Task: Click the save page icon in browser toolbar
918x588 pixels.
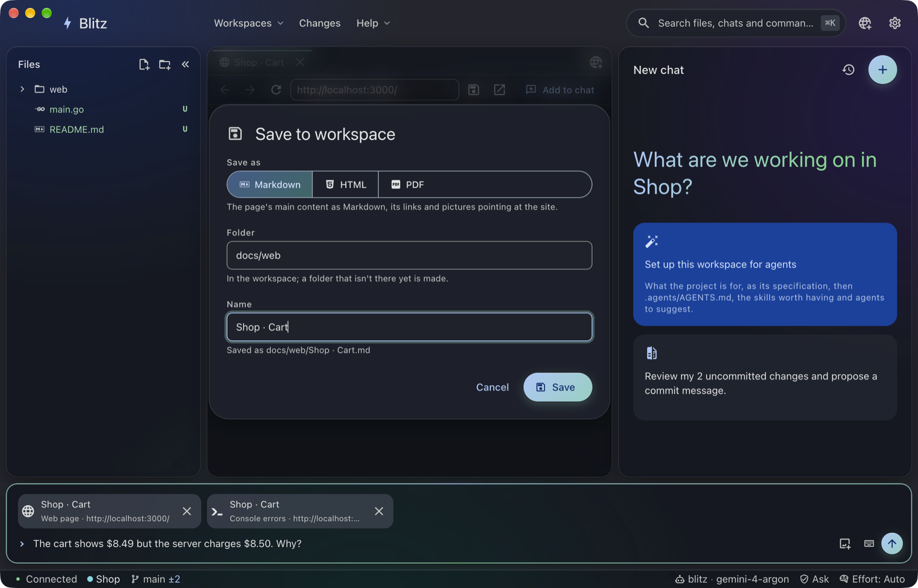Action: click(474, 90)
